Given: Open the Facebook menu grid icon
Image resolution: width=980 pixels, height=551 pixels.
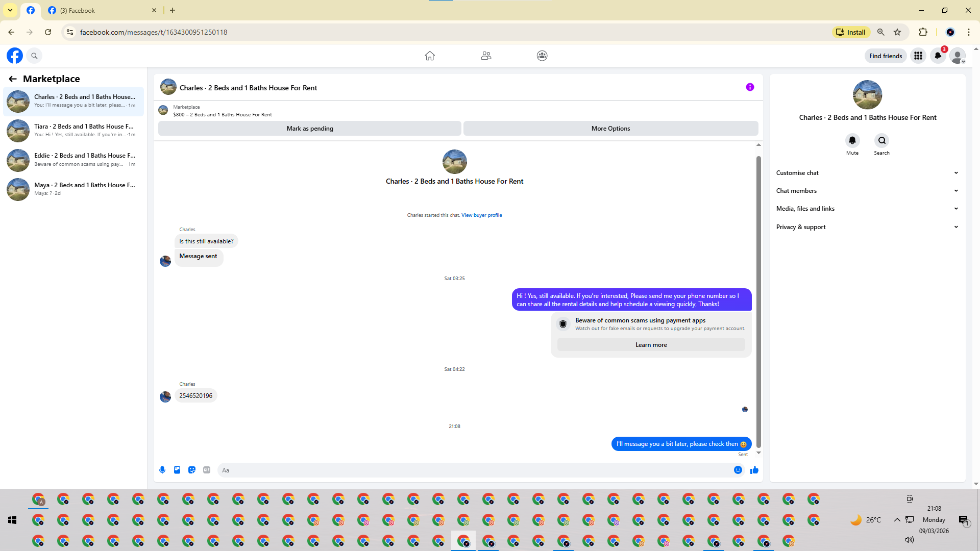Looking at the screenshot, I should 918,56.
